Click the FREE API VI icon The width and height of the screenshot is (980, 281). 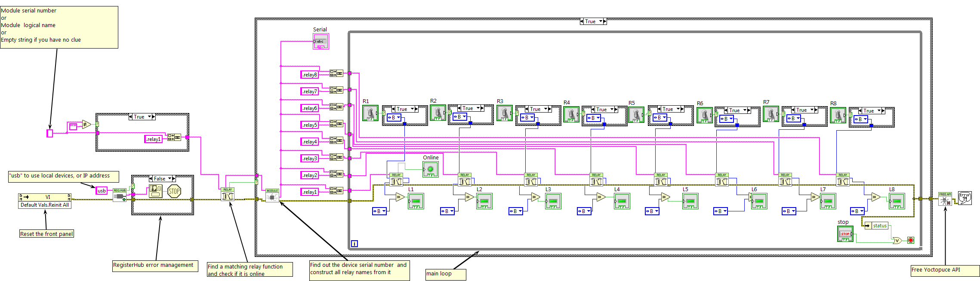[945, 199]
